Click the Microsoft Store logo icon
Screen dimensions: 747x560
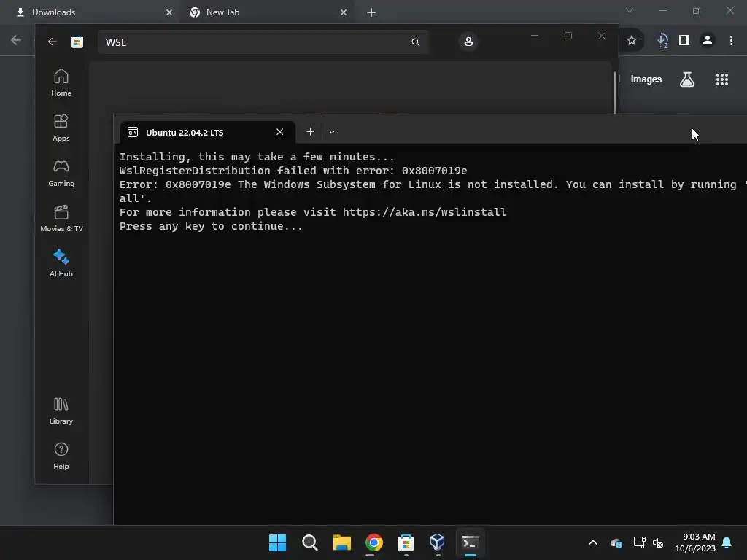point(77,42)
